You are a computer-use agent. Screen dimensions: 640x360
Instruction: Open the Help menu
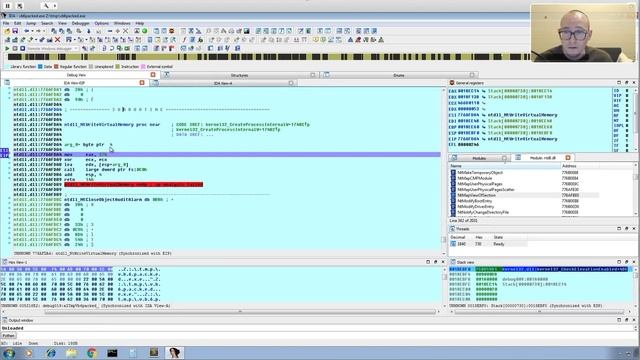[140, 23]
